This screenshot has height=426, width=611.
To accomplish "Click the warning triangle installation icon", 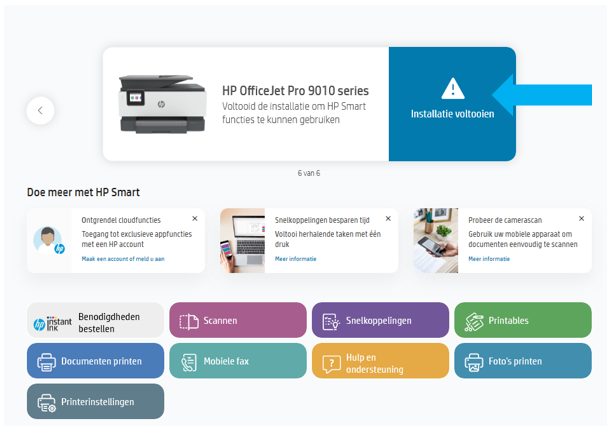I will 452,88.
